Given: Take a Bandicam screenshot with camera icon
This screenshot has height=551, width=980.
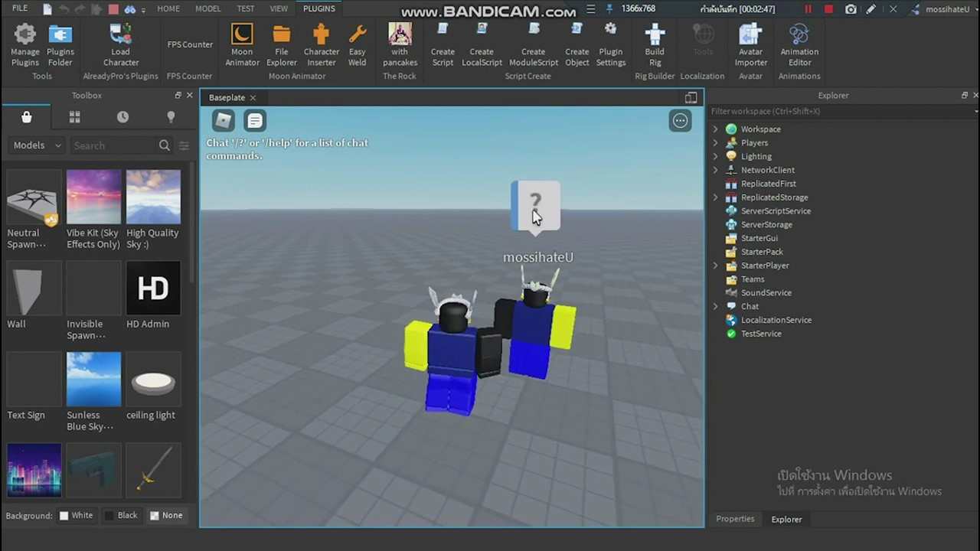Looking at the screenshot, I should 851,9.
